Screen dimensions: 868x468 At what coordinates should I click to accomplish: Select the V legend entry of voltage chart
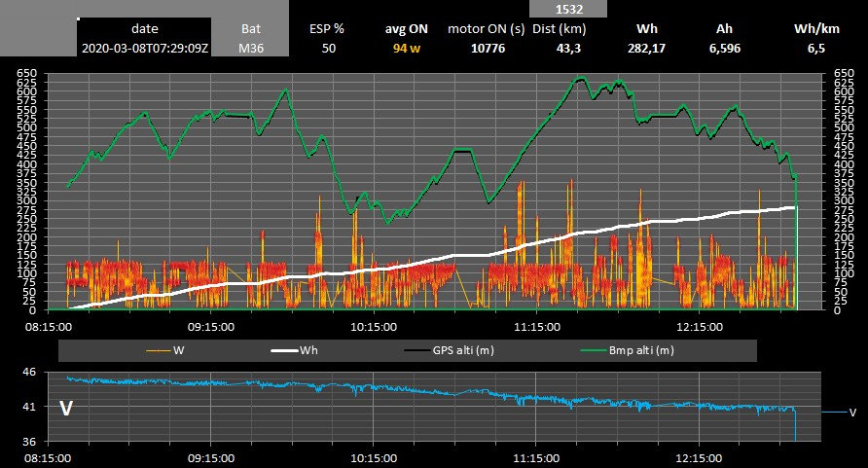(839, 413)
